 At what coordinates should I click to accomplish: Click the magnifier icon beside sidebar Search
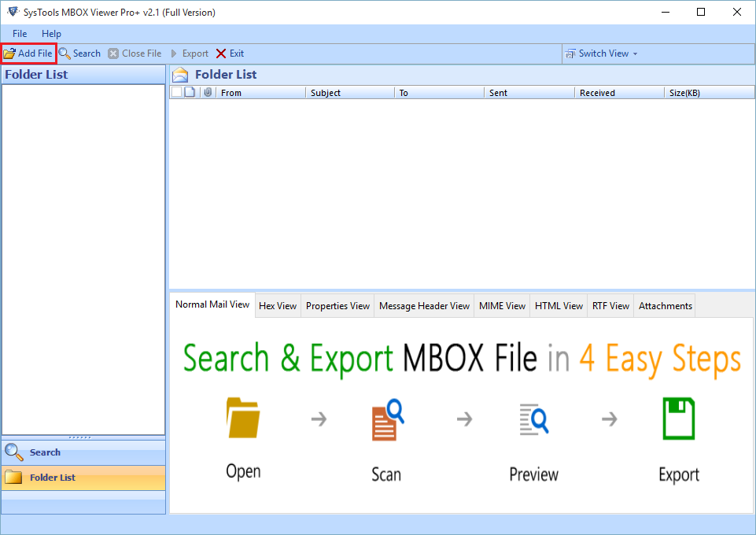pyautogui.click(x=14, y=452)
